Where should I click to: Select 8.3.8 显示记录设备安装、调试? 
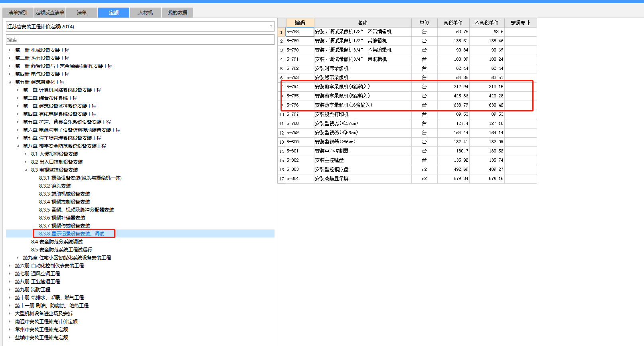click(x=72, y=234)
